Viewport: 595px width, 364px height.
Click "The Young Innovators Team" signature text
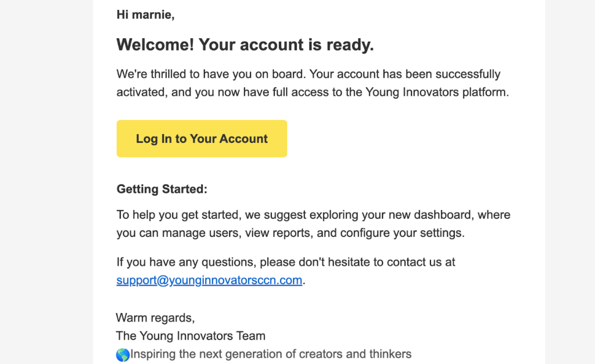(191, 336)
